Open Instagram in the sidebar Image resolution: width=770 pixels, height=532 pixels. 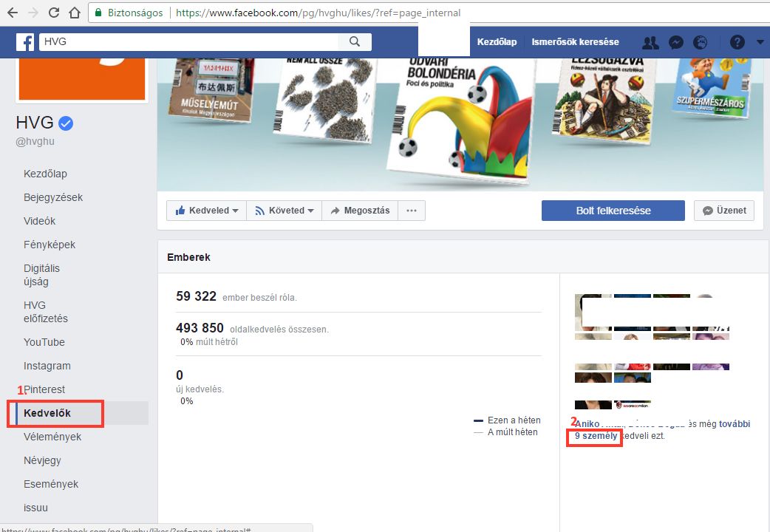47,366
